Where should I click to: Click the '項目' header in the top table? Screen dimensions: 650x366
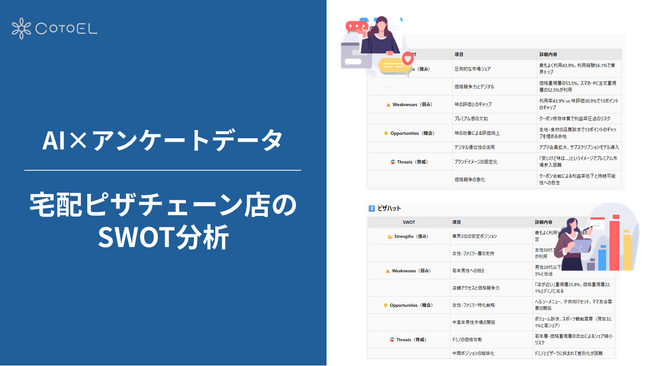pos(458,54)
